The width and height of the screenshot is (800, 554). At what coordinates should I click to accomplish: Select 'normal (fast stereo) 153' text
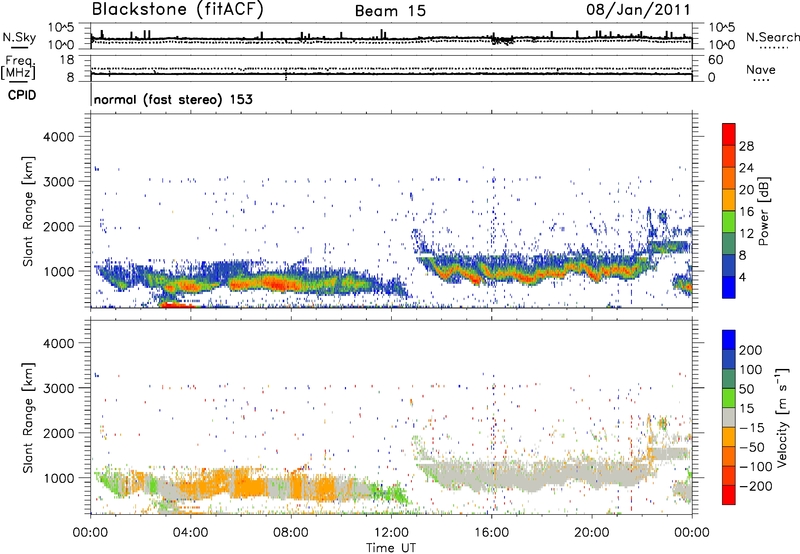(173, 99)
